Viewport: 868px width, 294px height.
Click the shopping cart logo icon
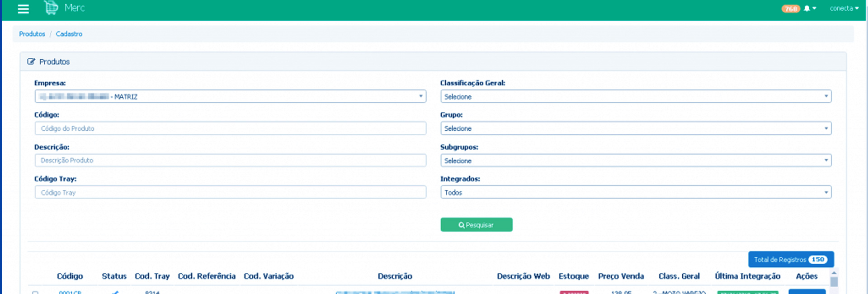tap(51, 8)
